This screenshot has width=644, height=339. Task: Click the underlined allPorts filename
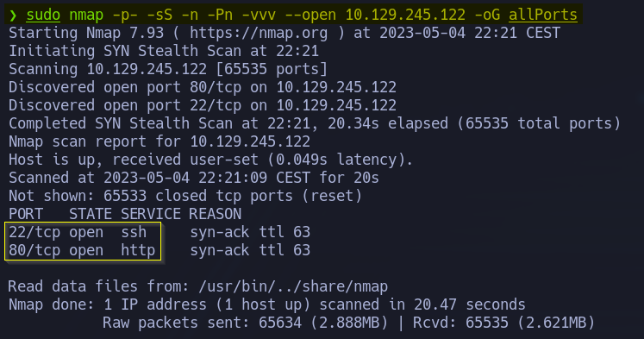[x=543, y=15]
